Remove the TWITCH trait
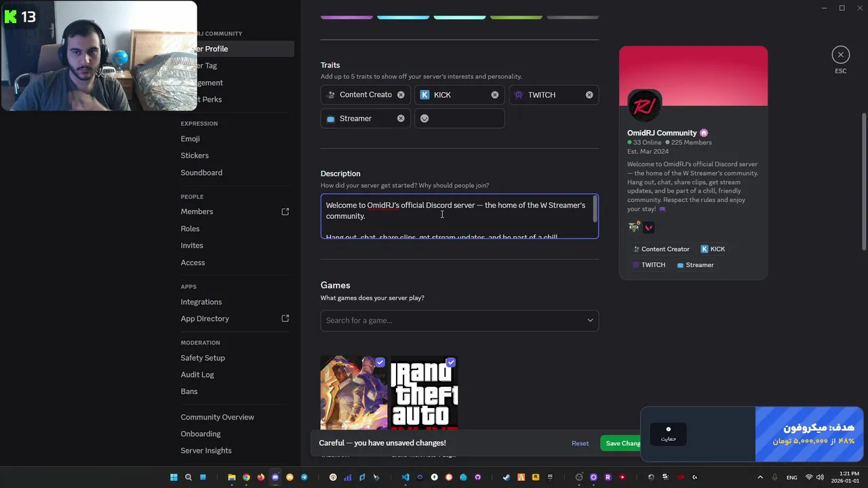Screen dimensions: 868x488 point(589,95)
